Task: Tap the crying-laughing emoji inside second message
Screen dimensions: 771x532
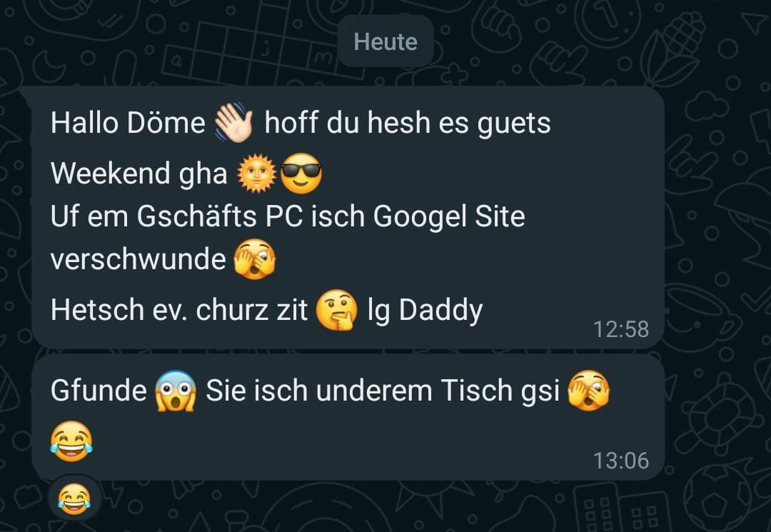Action: (x=71, y=441)
